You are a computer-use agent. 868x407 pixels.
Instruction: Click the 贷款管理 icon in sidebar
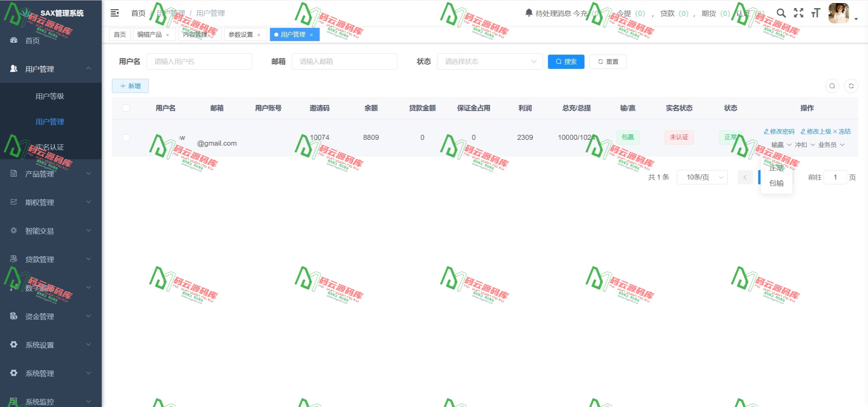click(14, 259)
